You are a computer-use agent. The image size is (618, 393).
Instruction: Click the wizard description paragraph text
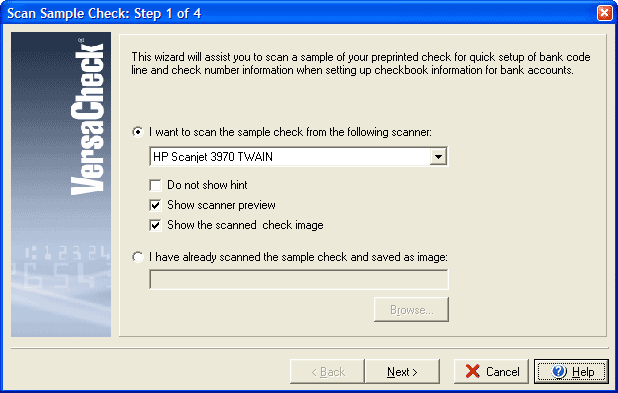click(361, 63)
